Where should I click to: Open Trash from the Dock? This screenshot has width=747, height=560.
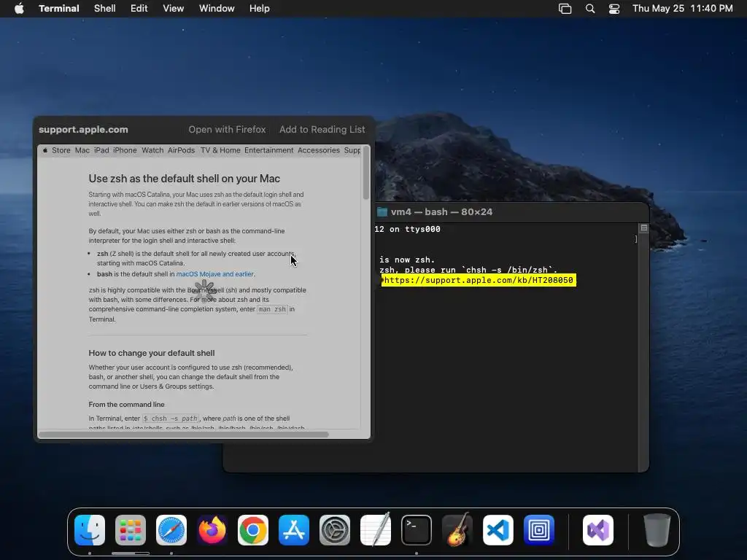[x=657, y=530]
